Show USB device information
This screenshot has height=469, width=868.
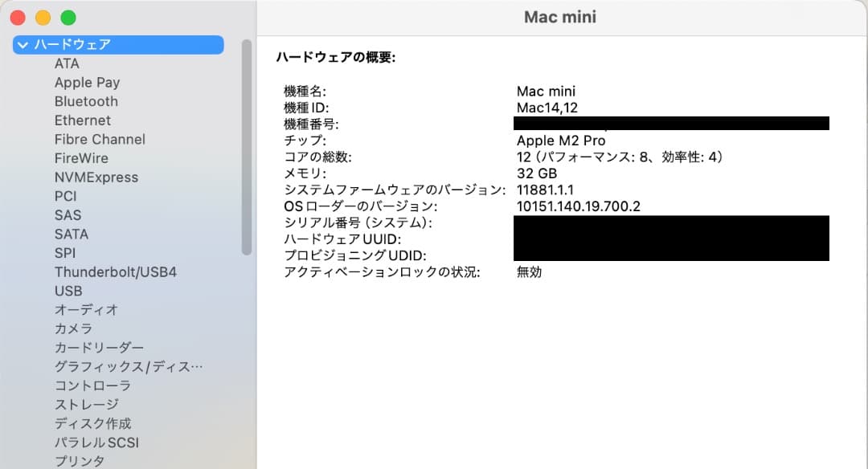coord(68,291)
